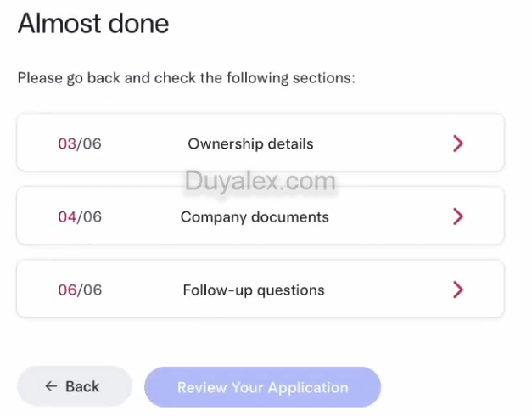
Task: Open the Follow-up questions section label
Action: coord(254,290)
